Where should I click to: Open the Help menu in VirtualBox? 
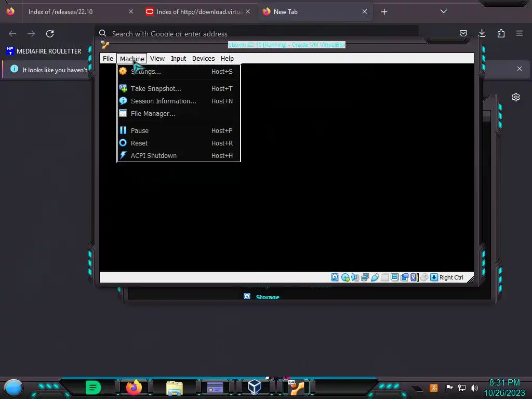(x=227, y=58)
